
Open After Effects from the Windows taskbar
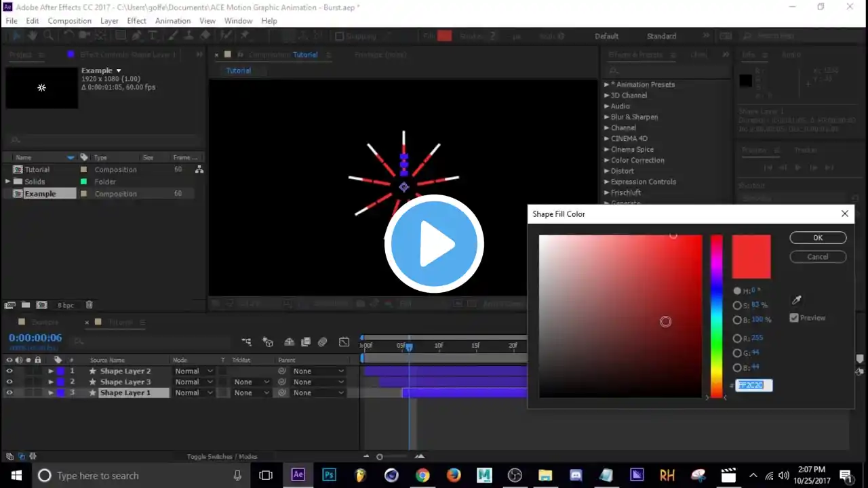[298, 475]
